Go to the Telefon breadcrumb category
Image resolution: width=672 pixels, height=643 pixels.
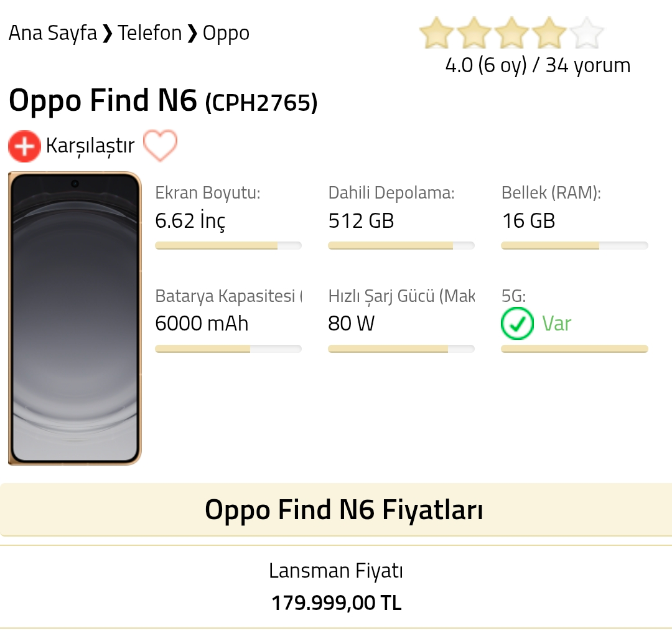click(x=149, y=33)
